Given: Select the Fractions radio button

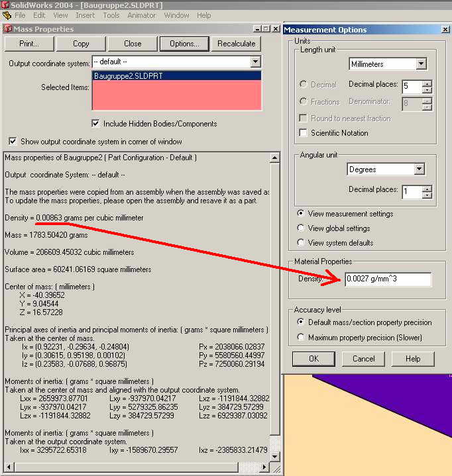Looking at the screenshot, I should click(303, 101).
